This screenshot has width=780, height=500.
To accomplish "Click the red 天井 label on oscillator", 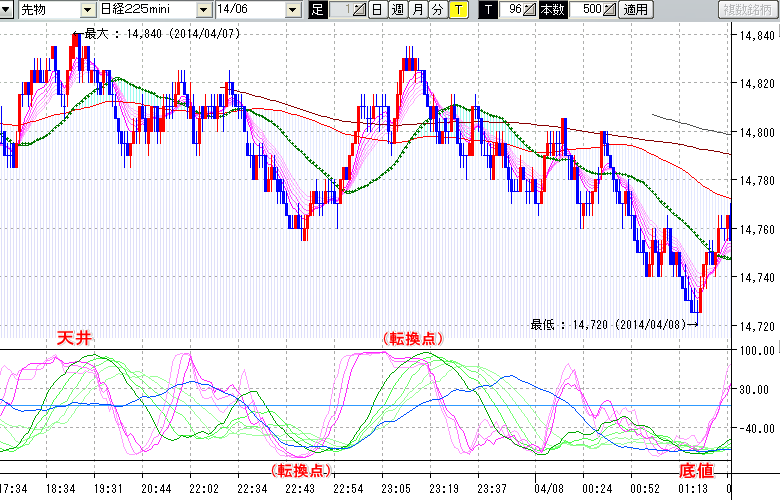I will tap(73, 338).
